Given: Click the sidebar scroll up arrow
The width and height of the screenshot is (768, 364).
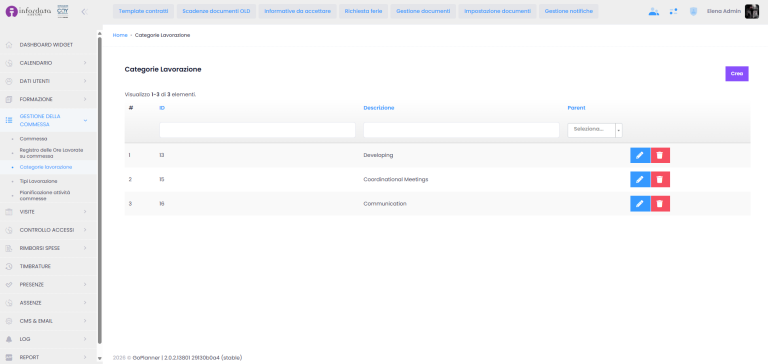Looking at the screenshot, I should (x=100, y=33).
